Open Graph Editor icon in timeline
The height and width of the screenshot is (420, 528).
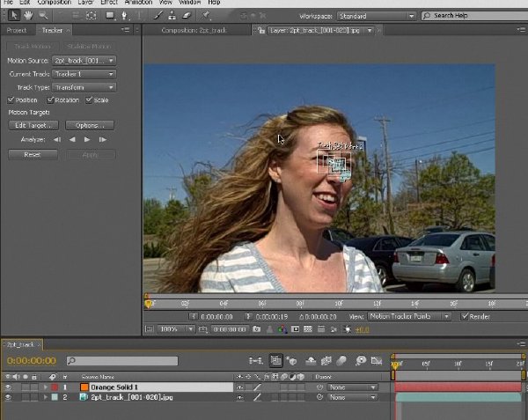coord(377,361)
